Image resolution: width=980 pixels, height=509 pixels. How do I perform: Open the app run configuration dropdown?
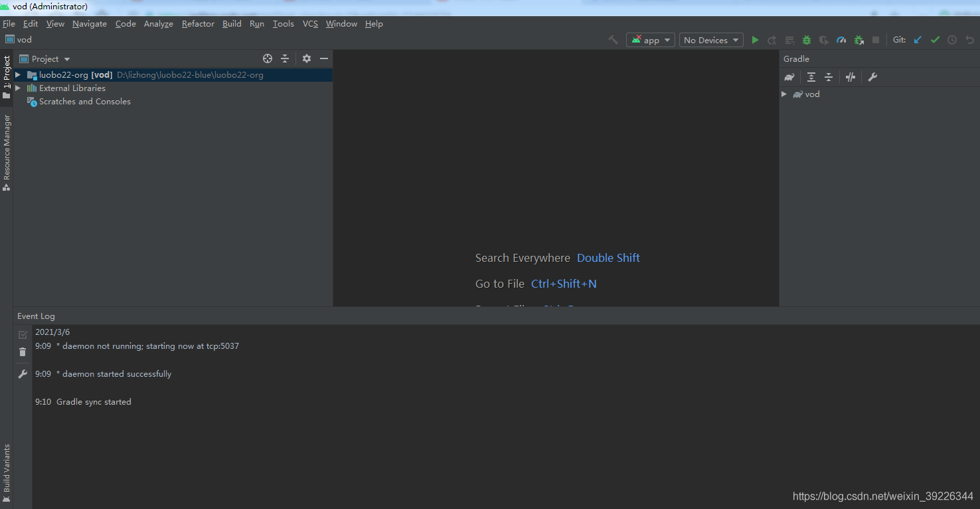651,40
